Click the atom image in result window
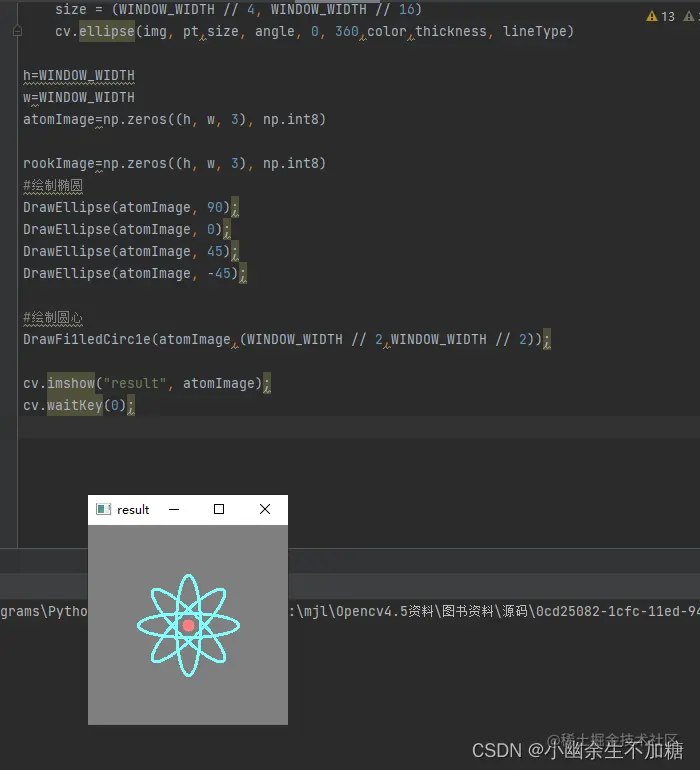The width and height of the screenshot is (700, 770). [188, 625]
